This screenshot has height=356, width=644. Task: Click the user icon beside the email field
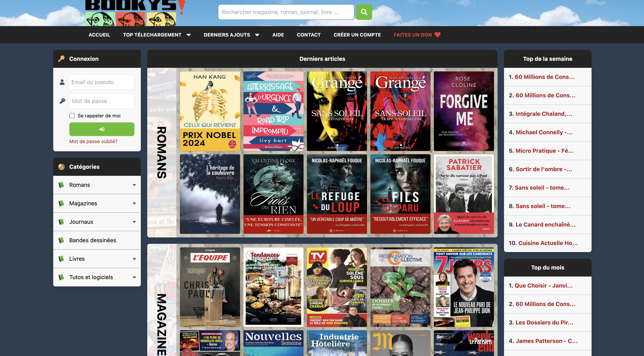coord(62,82)
